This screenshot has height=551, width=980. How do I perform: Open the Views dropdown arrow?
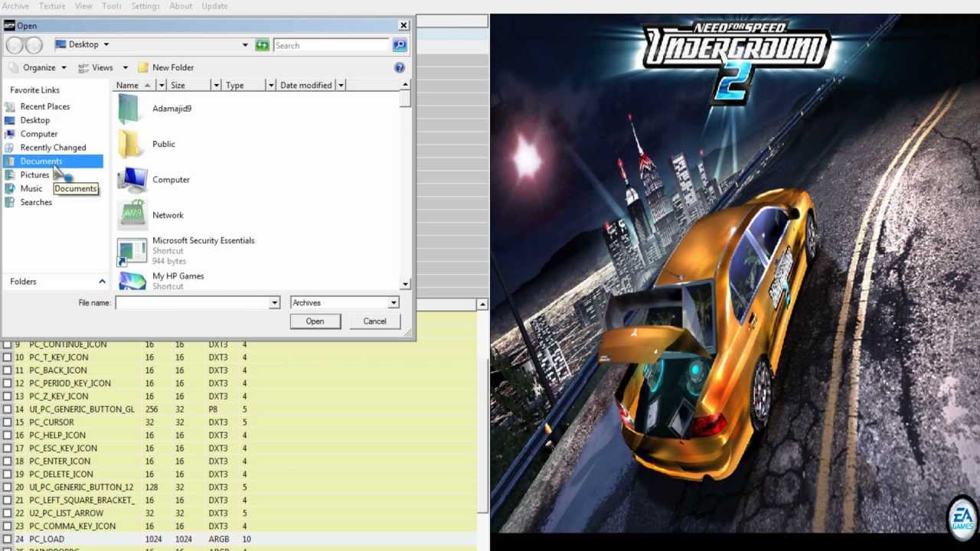point(125,67)
